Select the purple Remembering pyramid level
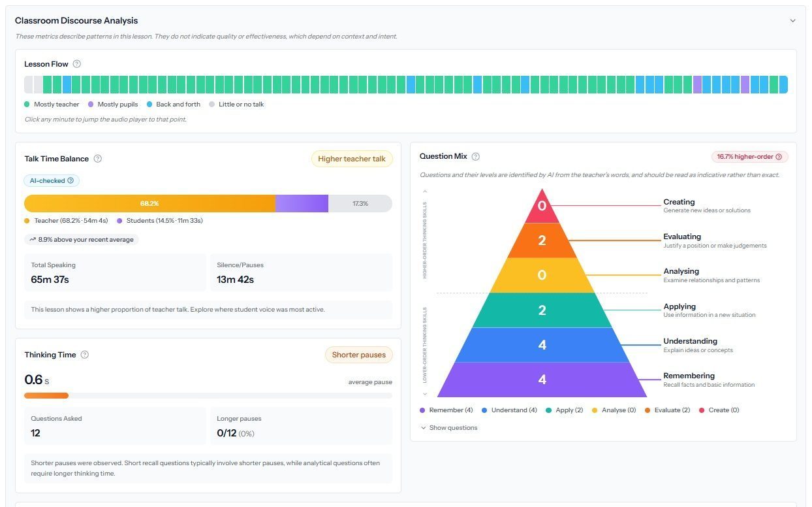812x507 pixels. (x=542, y=380)
